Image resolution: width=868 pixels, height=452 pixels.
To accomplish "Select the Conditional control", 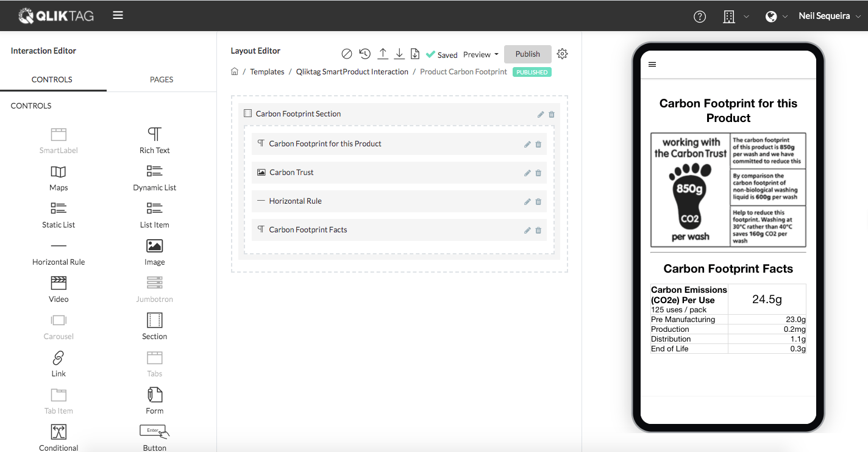I will point(59,438).
